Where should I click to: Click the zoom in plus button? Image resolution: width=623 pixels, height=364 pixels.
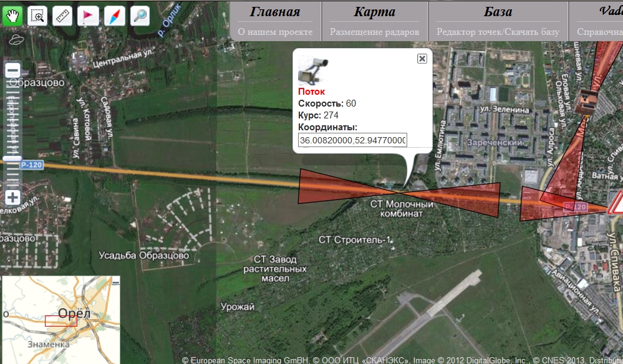pos(12,198)
